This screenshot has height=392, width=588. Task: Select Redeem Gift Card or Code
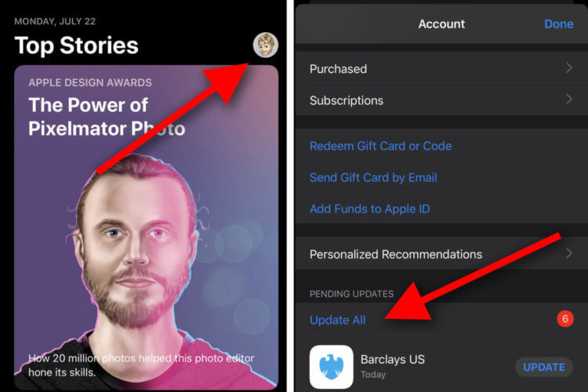tap(380, 146)
